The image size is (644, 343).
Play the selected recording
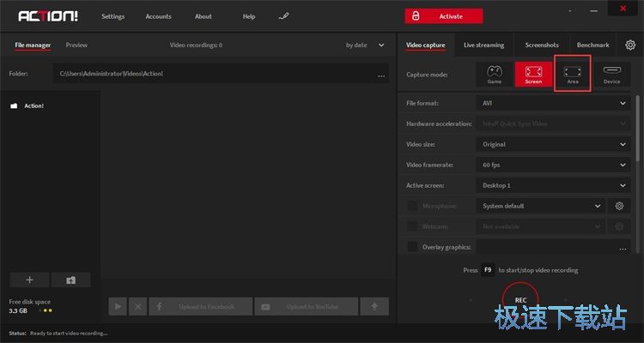[118, 306]
